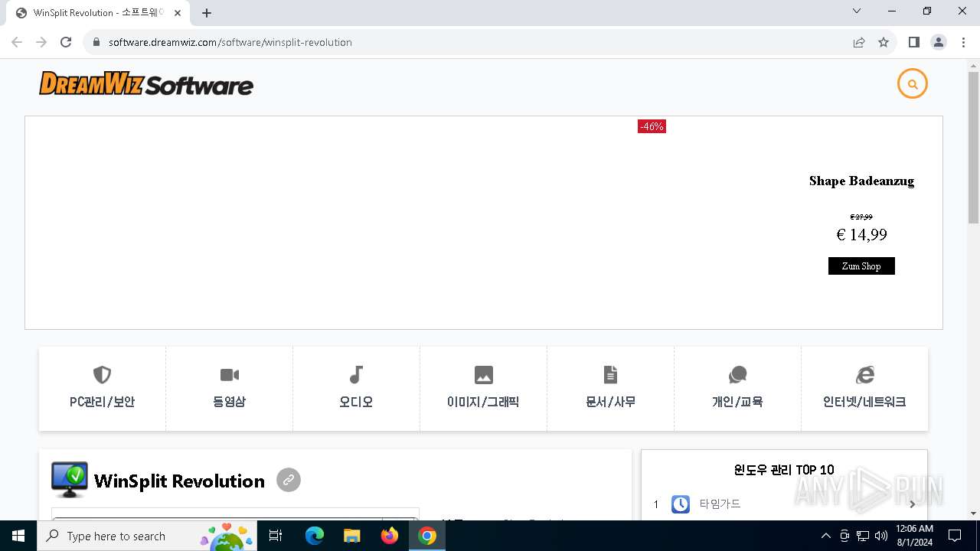The height and width of the screenshot is (551, 980).
Task: Open Chrome three-dot menu
Action: coord(962,42)
